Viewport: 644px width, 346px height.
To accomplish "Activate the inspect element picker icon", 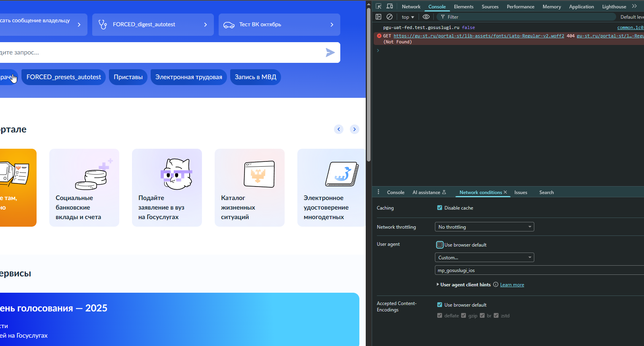I will (x=378, y=6).
